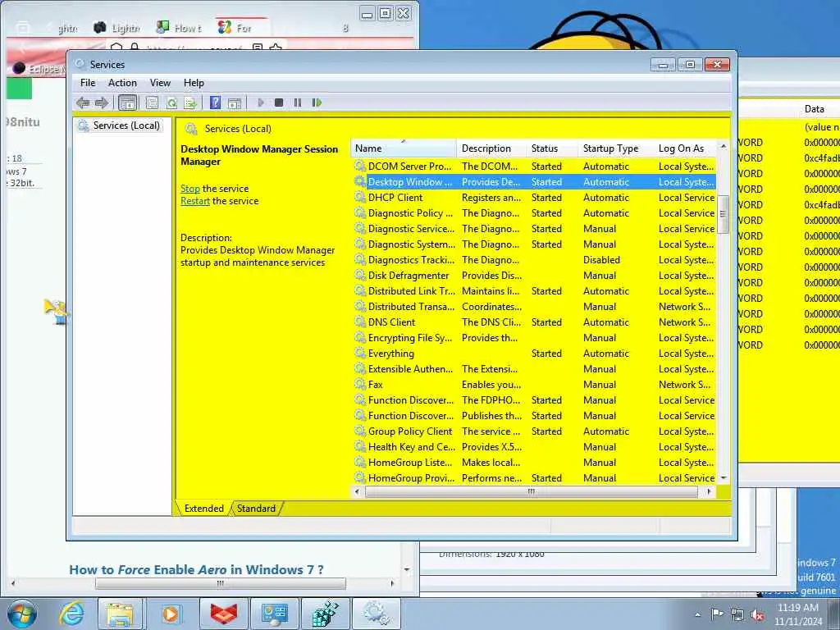The width and height of the screenshot is (840, 630).
Task: Click the Action Center flag tray icon
Action: click(717, 614)
